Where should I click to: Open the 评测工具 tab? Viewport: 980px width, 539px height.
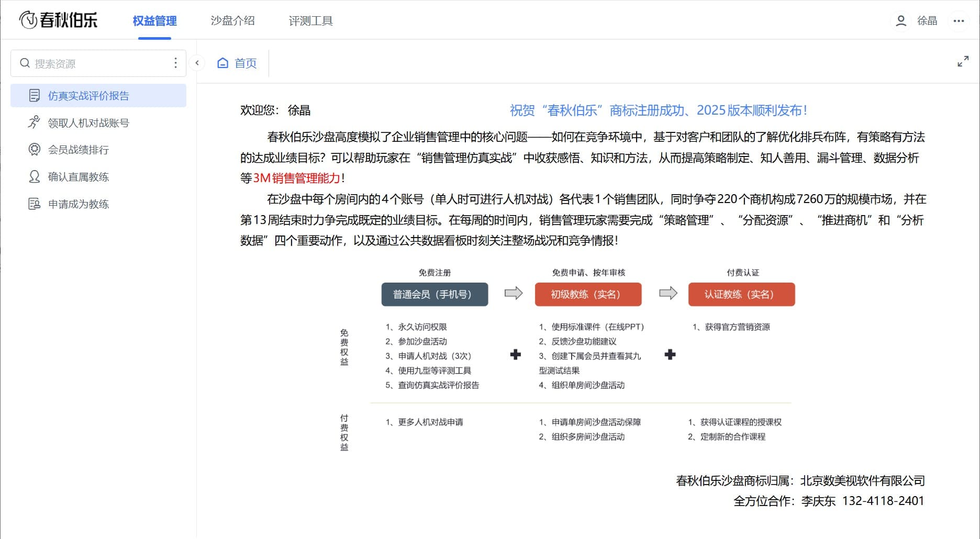coord(310,21)
